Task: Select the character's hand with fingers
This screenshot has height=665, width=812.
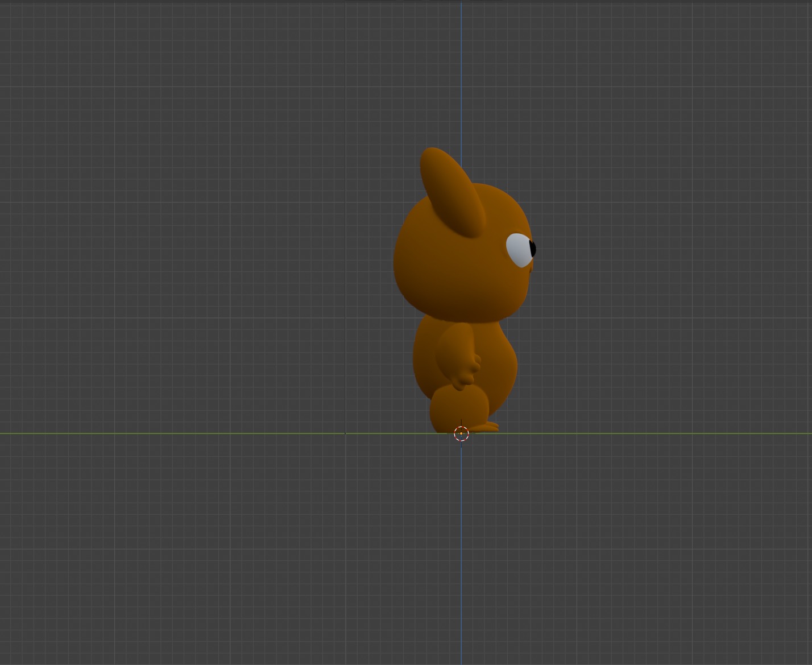Action: coord(466,371)
